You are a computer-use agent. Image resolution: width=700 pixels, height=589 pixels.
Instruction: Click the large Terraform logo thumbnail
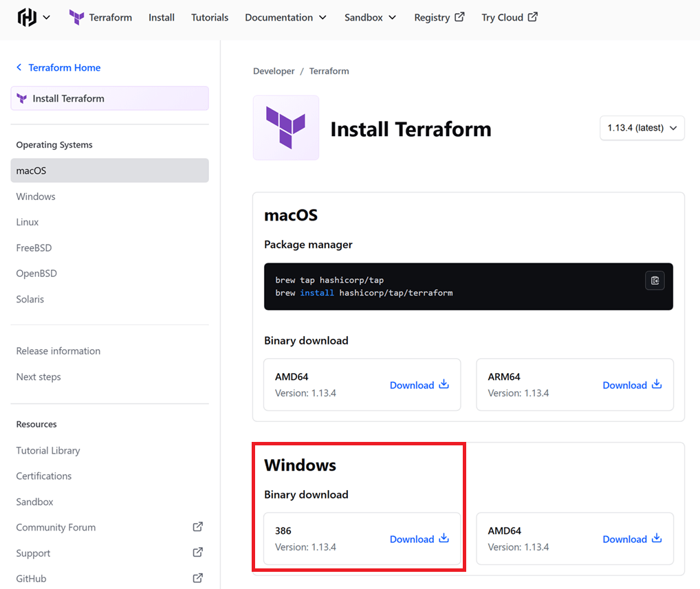[286, 128]
